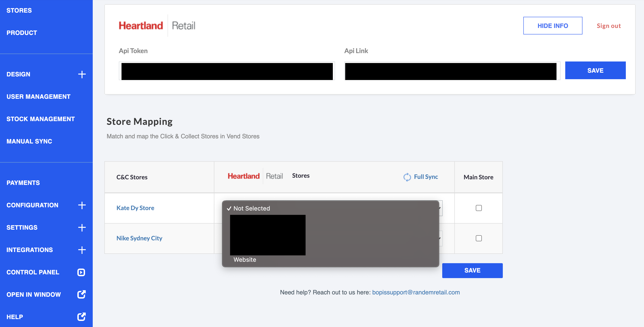Select the 'Not Selected' dropdown option
644x327 pixels.
click(x=251, y=208)
